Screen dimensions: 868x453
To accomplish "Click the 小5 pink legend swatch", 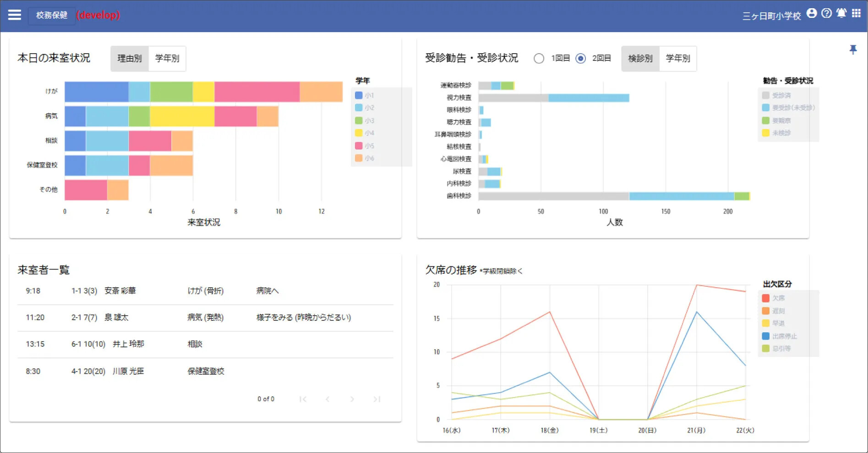I will pyautogui.click(x=359, y=146).
